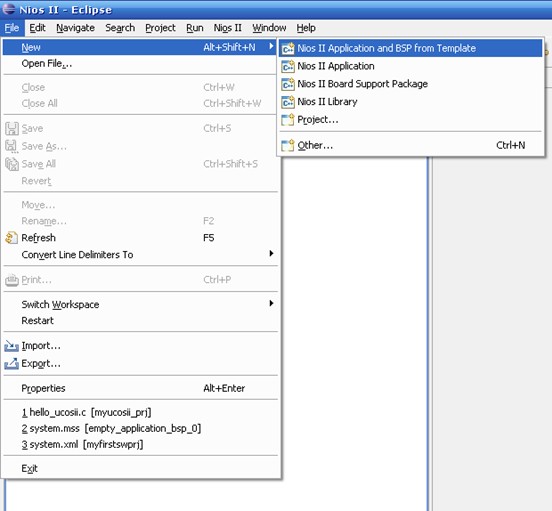Click the Nios II Application and BSP icon
This screenshot has width=552, height=511.
point(288,49)
